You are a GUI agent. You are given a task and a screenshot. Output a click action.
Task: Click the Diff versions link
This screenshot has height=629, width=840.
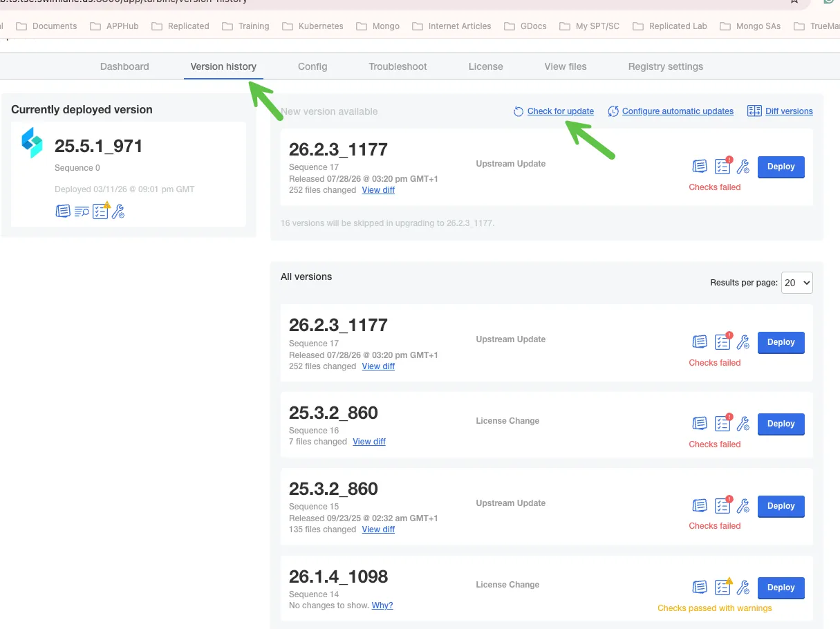789,111
